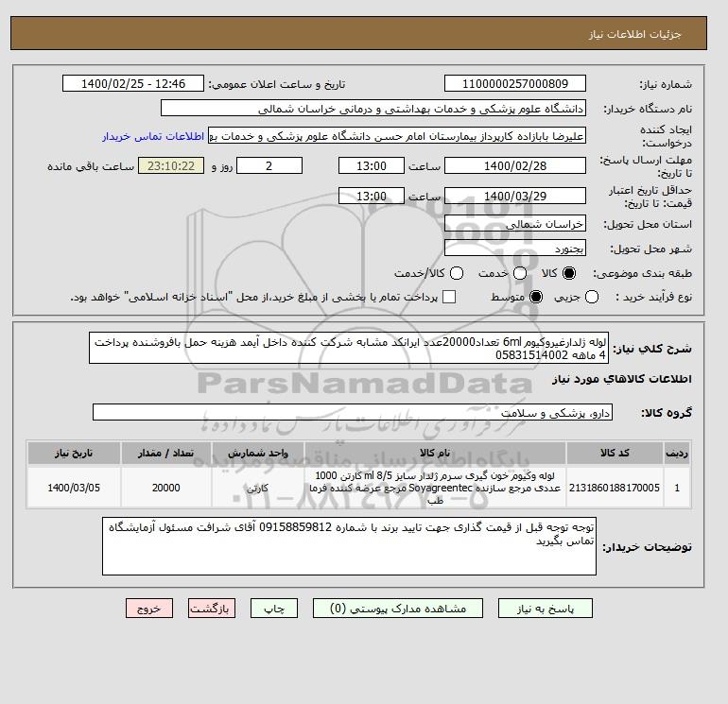728x704 pixels.
Task: Click the remaining days field showing 2
Action: (x=269, y=165)
